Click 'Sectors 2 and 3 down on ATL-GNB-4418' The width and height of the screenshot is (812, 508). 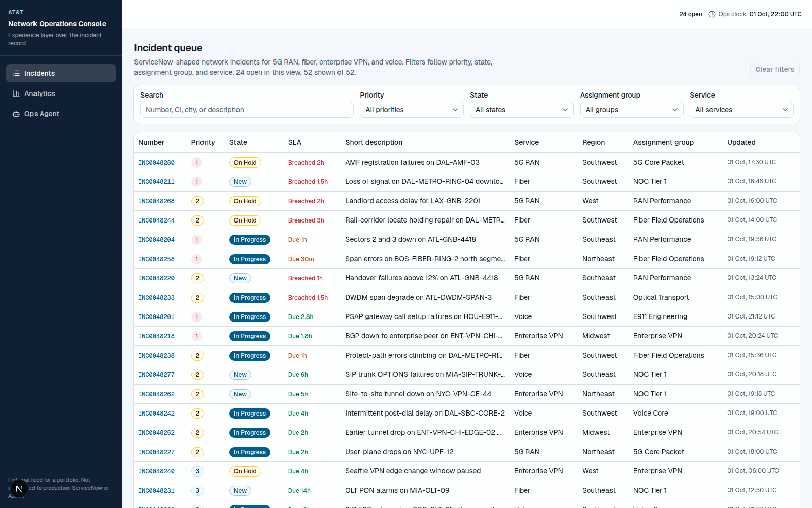click(x=411, y=239)
